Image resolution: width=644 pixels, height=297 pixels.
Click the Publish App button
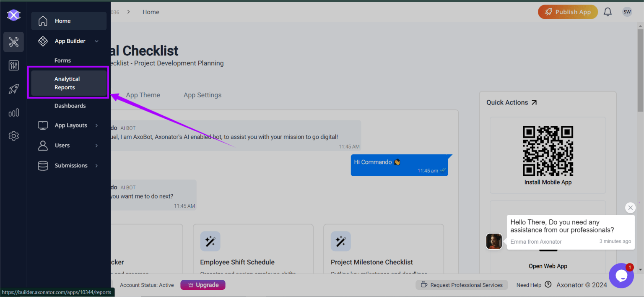click(568, 12)
